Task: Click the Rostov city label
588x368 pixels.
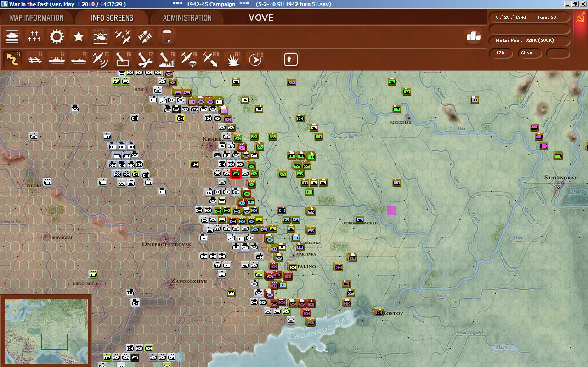Action: pos(393,313)
